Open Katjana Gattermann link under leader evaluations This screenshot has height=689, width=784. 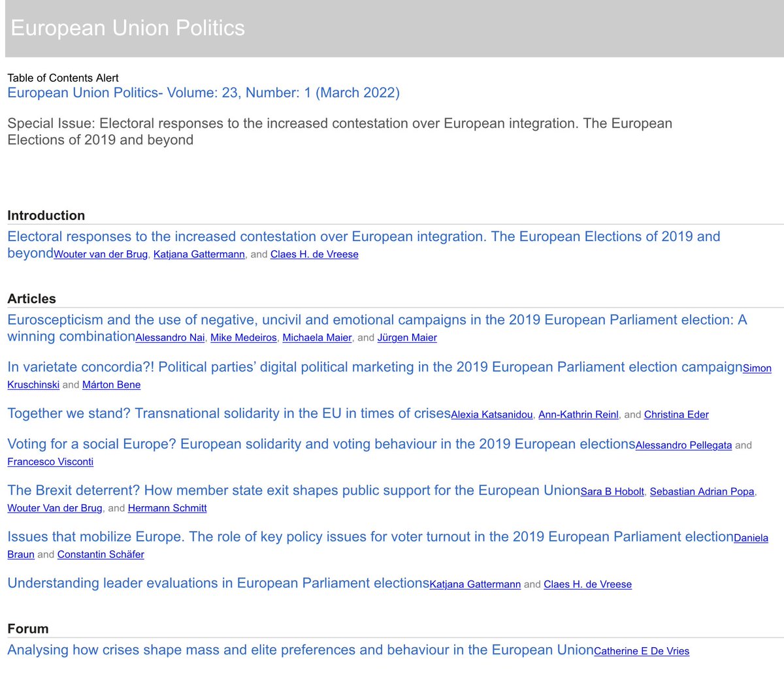click(475, 585)
